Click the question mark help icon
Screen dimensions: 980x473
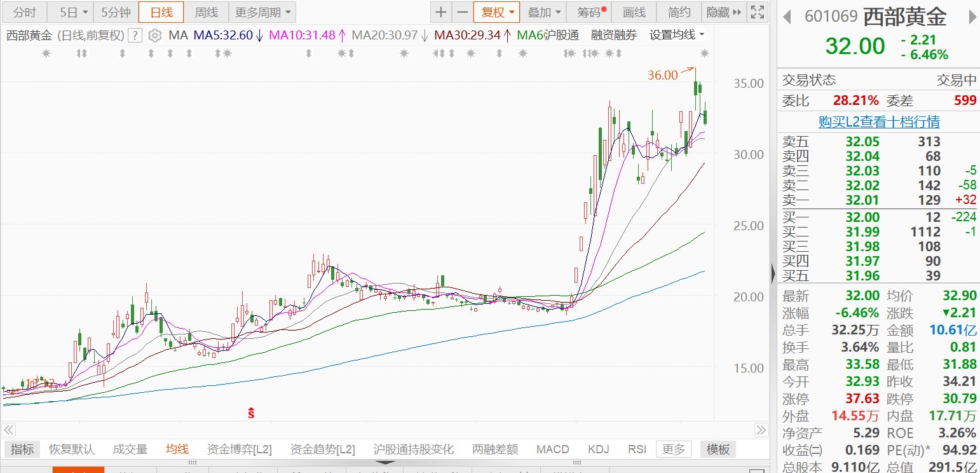tap(135, 36)
